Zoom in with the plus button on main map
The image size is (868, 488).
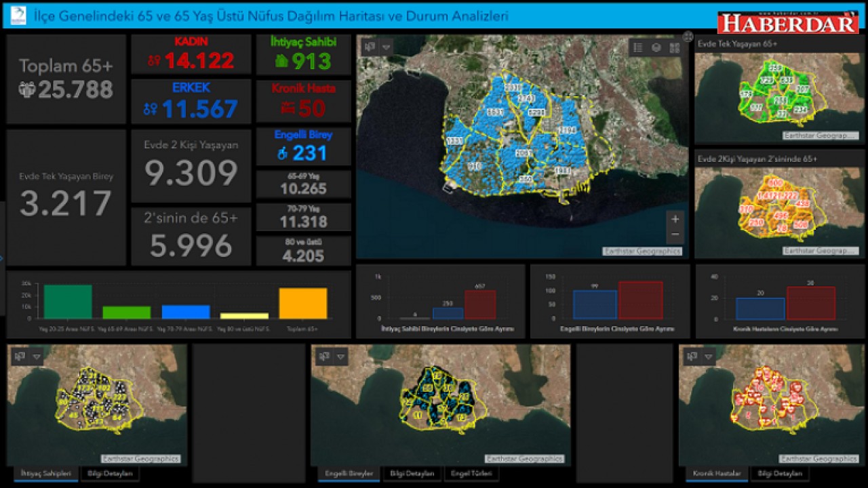tap(675, 219)
